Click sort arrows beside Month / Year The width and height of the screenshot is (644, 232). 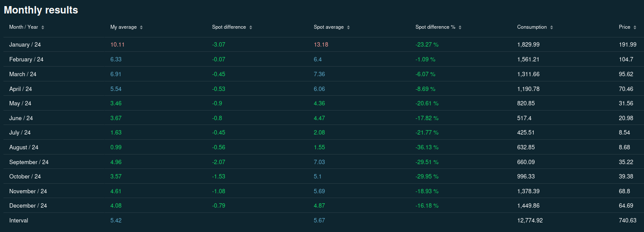point(43,27)
